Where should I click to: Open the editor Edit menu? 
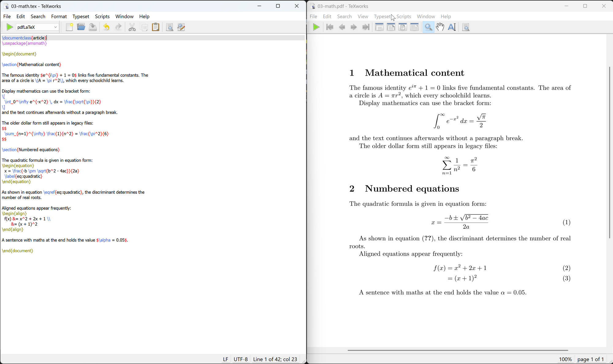tap(21, 17)
